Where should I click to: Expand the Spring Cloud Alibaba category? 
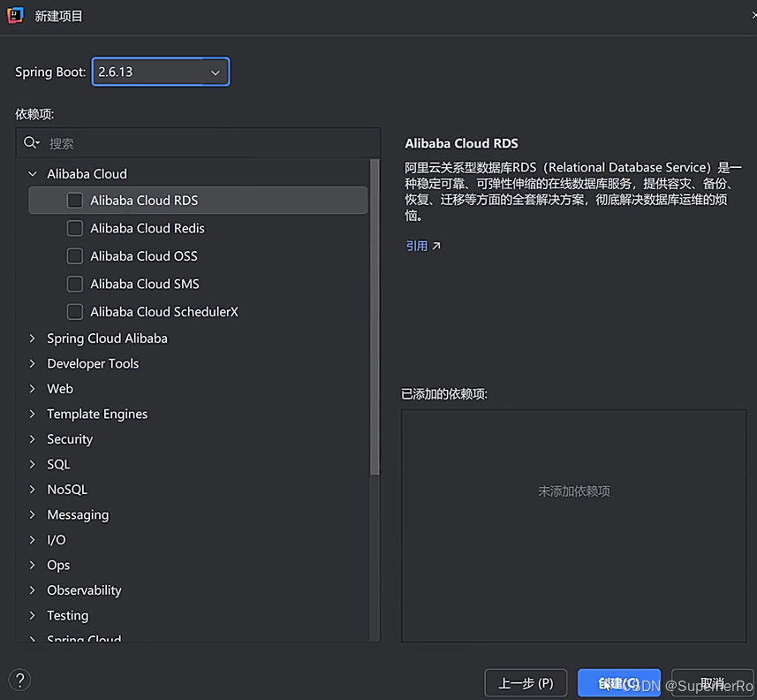pos(33,339)
